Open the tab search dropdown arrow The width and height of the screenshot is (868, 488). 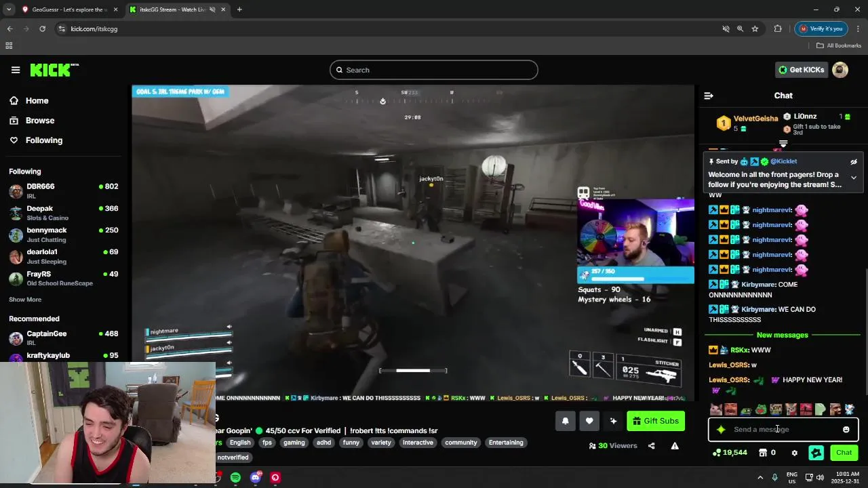9,9
